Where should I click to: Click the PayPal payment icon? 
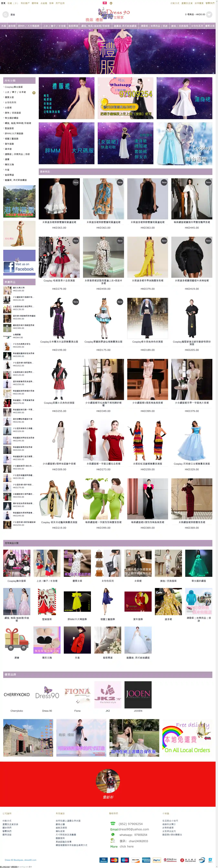point(156,860)
